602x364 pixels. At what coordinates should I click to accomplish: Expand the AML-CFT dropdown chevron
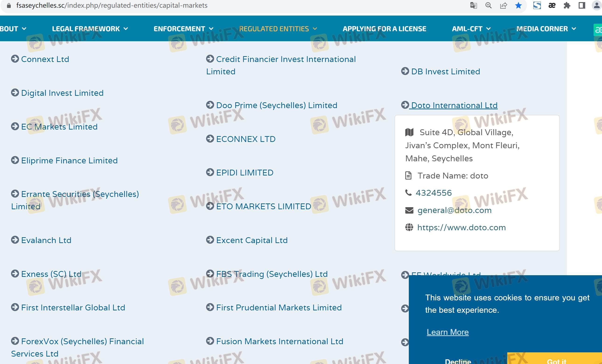click(x=489, y=28)
